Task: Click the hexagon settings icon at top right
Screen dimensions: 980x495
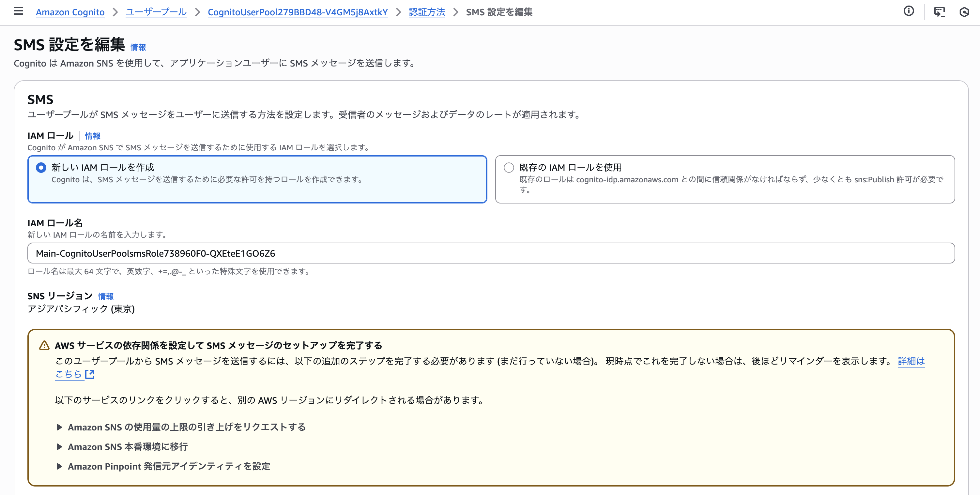Action: click(x=964, y=12)
